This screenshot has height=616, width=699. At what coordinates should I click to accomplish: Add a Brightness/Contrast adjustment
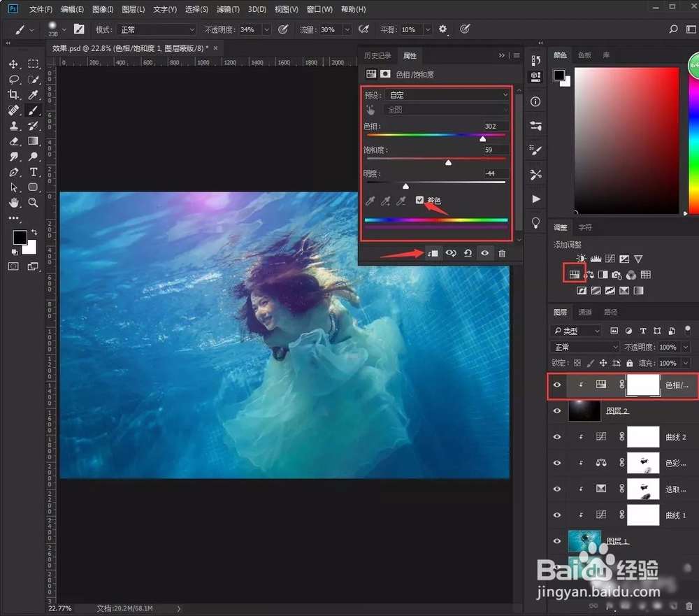580,258
